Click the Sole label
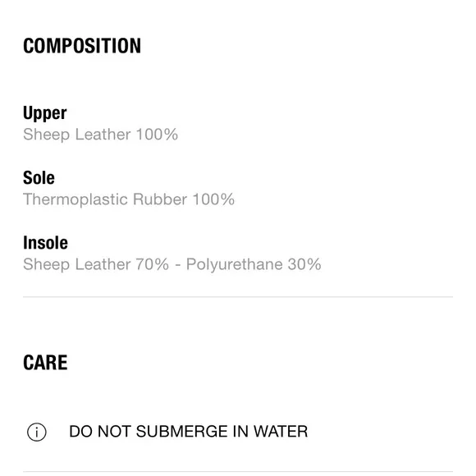476x476 pixels. pyautogui.click(x=39, y=177)
